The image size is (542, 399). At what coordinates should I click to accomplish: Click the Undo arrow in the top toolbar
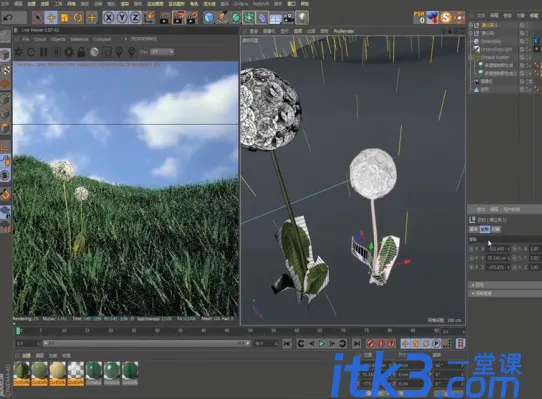click(8, 17)
